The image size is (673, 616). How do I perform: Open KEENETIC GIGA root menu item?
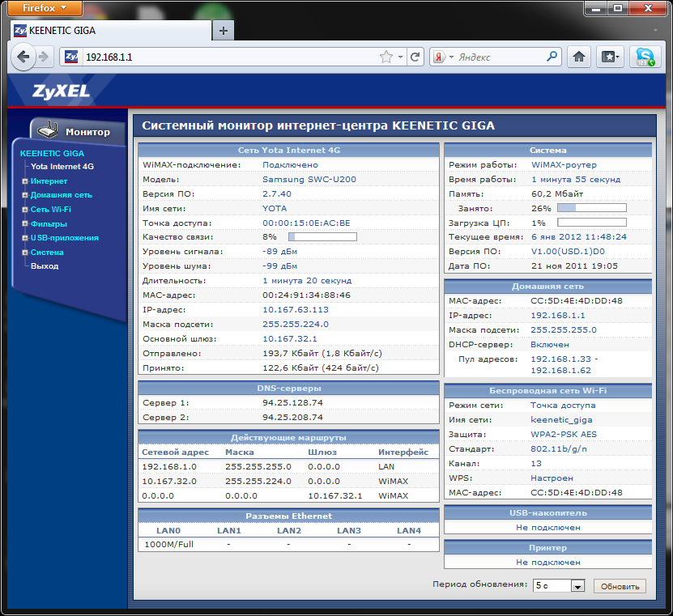[52, 153]
